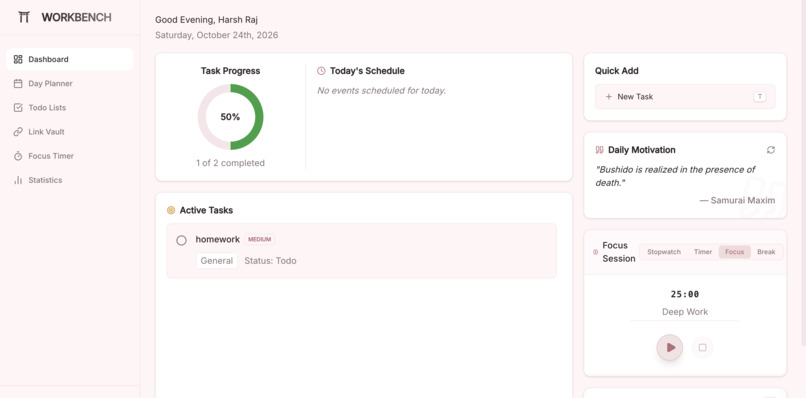Click the Today's Schedule heading
Viewport: 806px width, 398px height.
point(367,71)
